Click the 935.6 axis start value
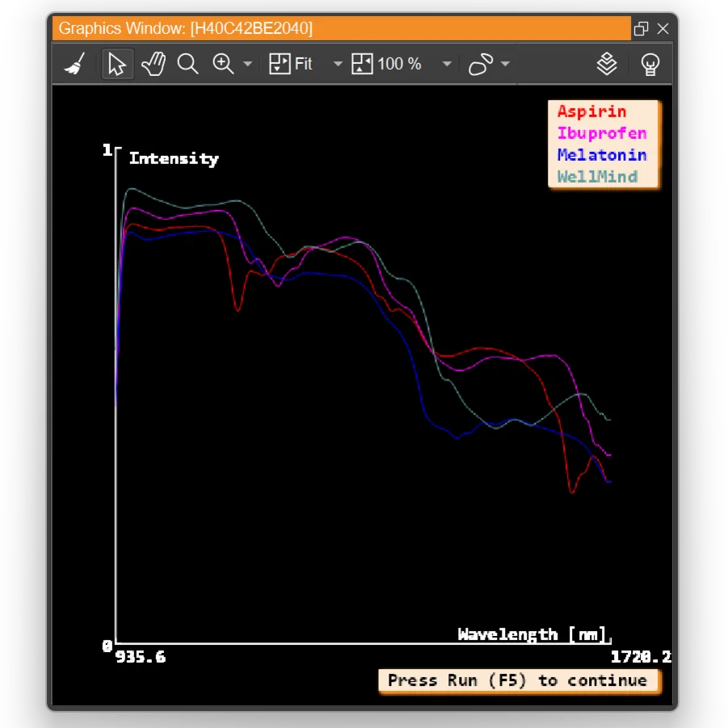This screenshot has height=728, width=728. tap(141, 657)
